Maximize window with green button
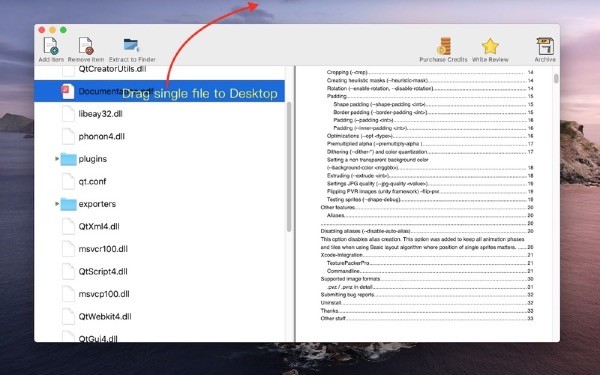The image size is (600, 375). (63, 30)
